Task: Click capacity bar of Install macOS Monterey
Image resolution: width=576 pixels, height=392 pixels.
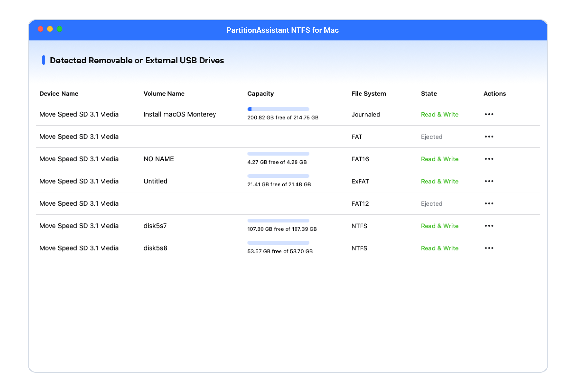Action: click(x=278, y=109)
